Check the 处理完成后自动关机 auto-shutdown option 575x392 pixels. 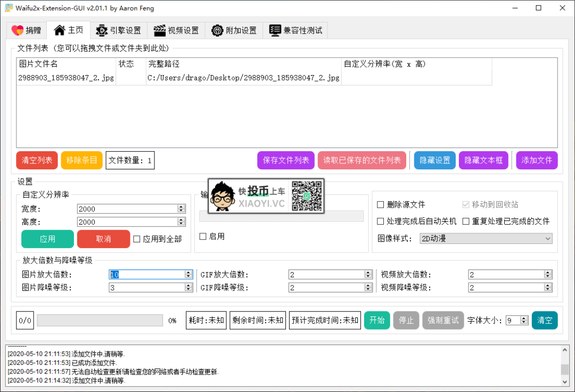pos(381,221)
